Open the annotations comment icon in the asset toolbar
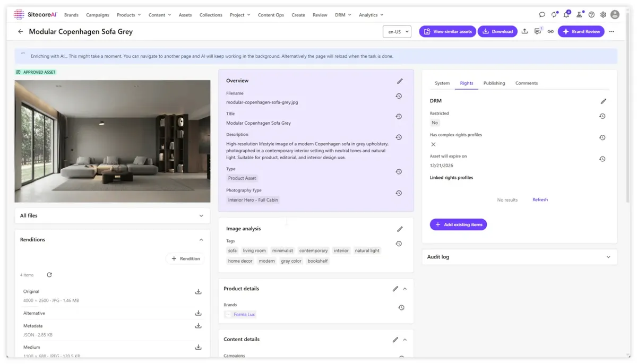This screenshot has width=637, height=364. coord(538,31)
